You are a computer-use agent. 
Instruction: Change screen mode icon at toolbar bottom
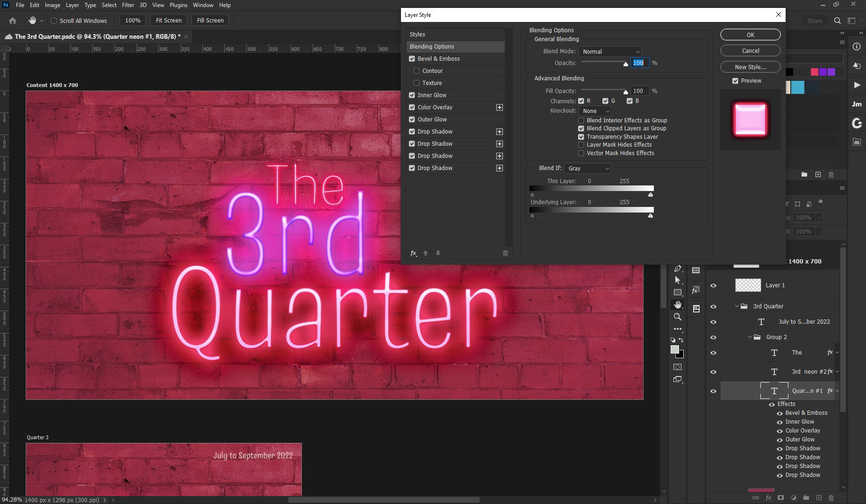(x=678, y=379)
